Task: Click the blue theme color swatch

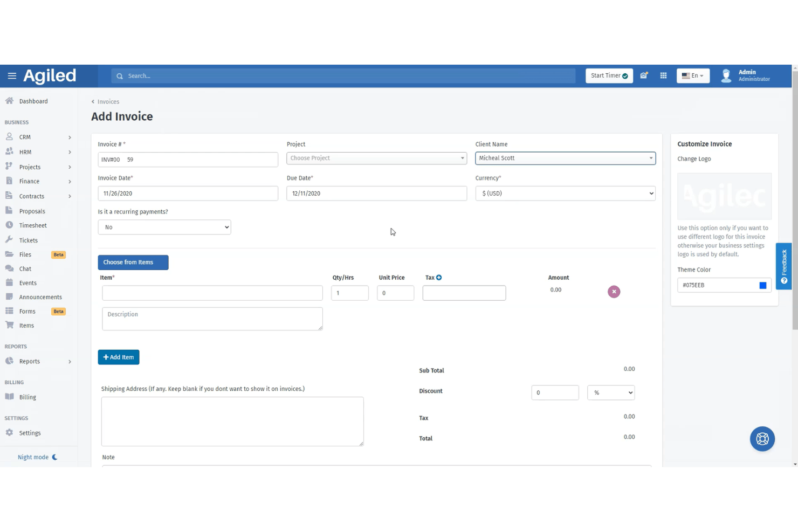Action: click(762, 285)
